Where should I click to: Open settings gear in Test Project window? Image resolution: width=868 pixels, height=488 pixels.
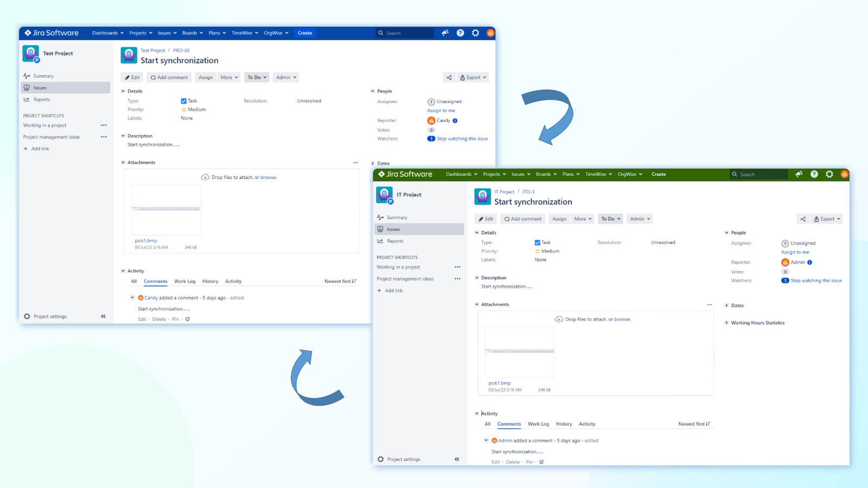[475, 33]
